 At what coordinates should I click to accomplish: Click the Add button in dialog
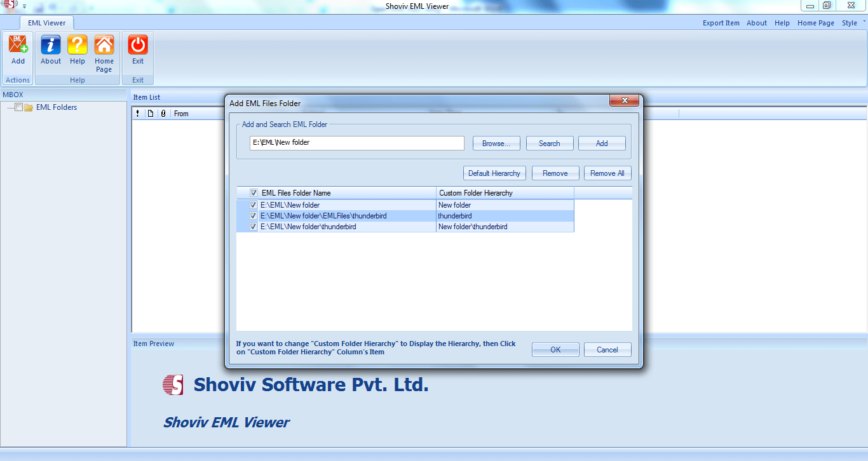pos(602,144)
